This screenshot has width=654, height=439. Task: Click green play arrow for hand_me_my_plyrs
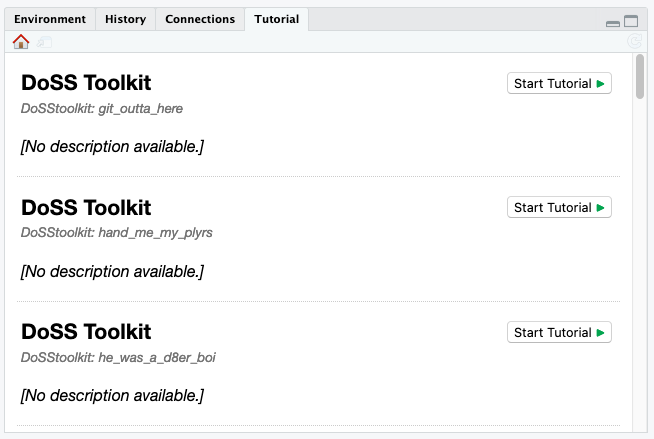click(x=601, y=208)
